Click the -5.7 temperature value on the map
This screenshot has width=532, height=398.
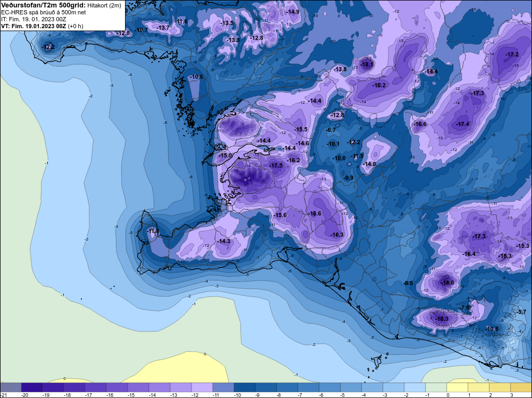(521, 312)
